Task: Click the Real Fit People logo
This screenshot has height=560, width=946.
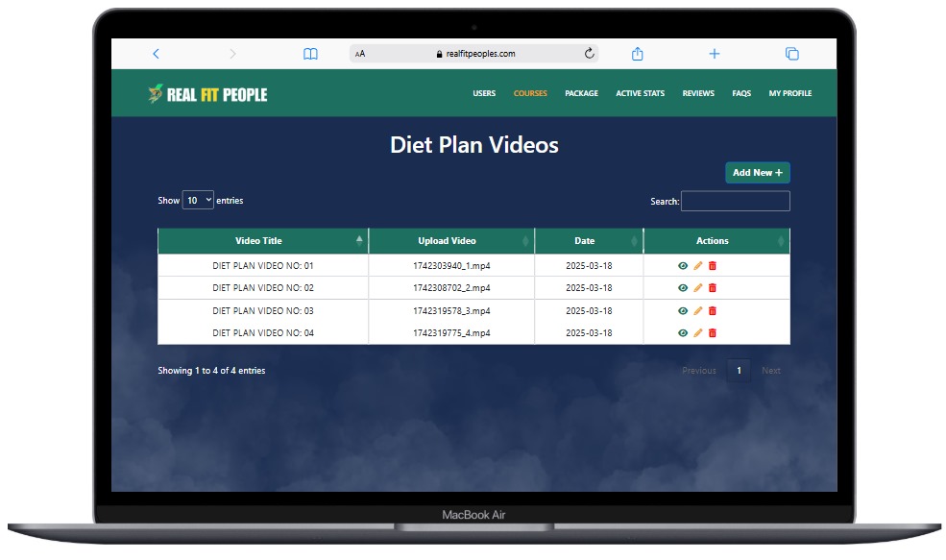Action: pos(207,94)
